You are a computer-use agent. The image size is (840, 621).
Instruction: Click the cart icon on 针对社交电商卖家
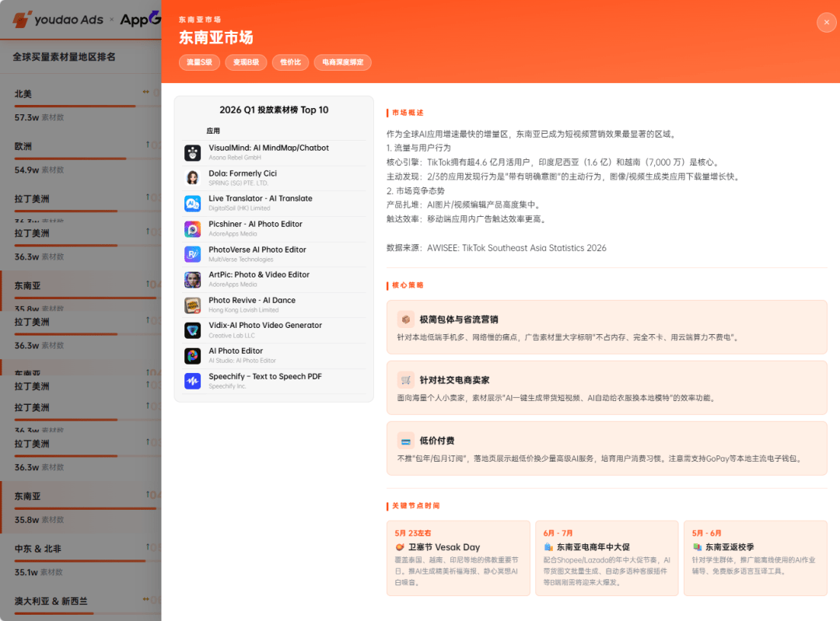tap(405, 380)
